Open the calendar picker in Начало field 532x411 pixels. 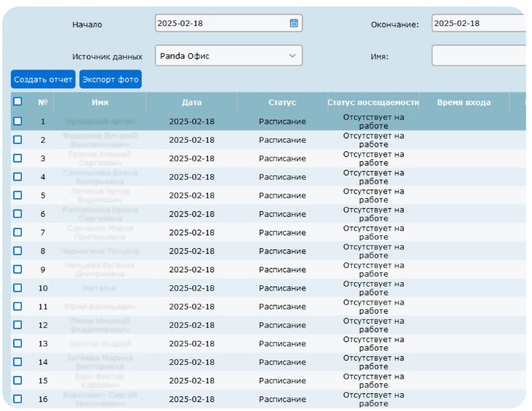click(294, 23)
